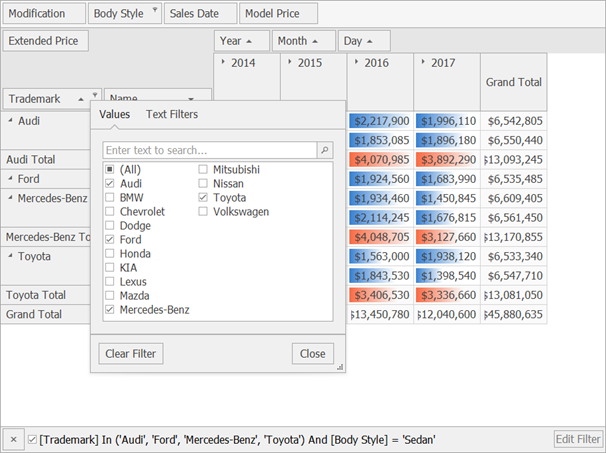Collapse the Ford row group
Viewport: 606px width, 453px height.
9,179
